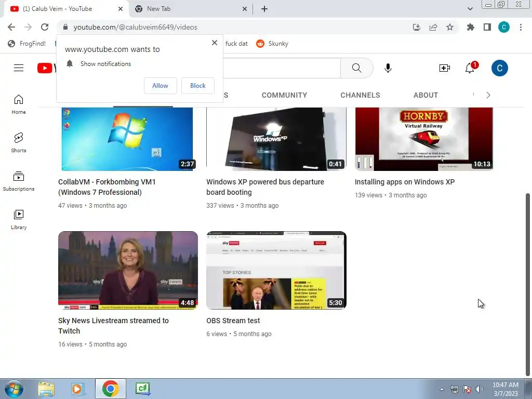Close the New Tab tab
The width and height of the screenshot is (532, 399).
pos(245,9)
